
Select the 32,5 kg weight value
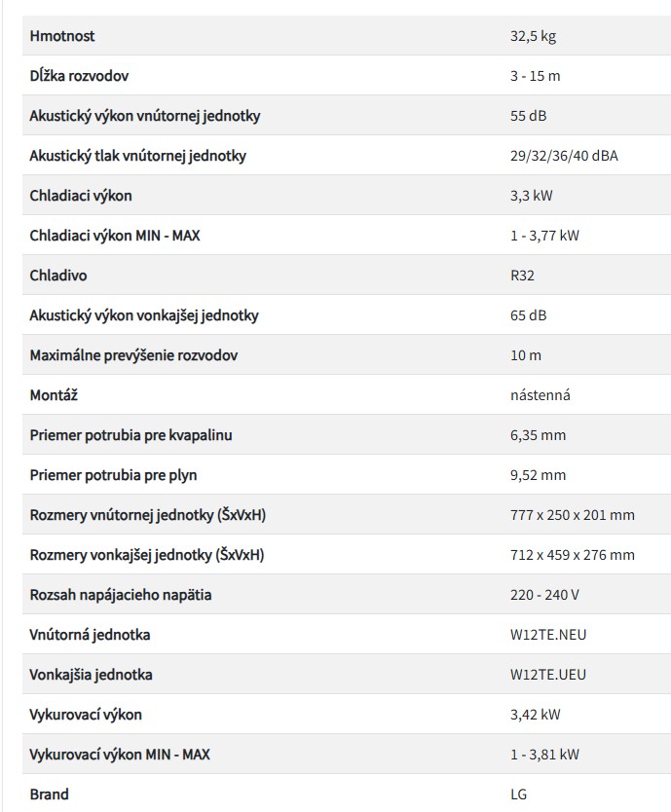click(x=533, y=36)
